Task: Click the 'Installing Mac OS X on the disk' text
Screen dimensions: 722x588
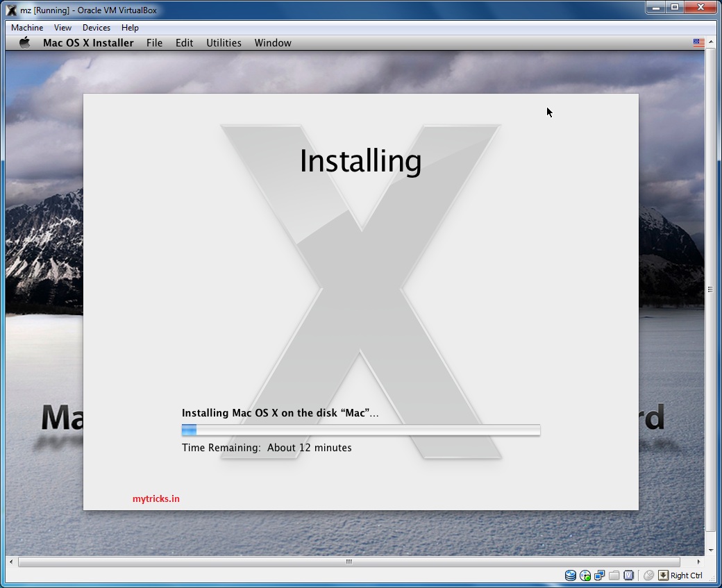Action: (x=280, y=412)
